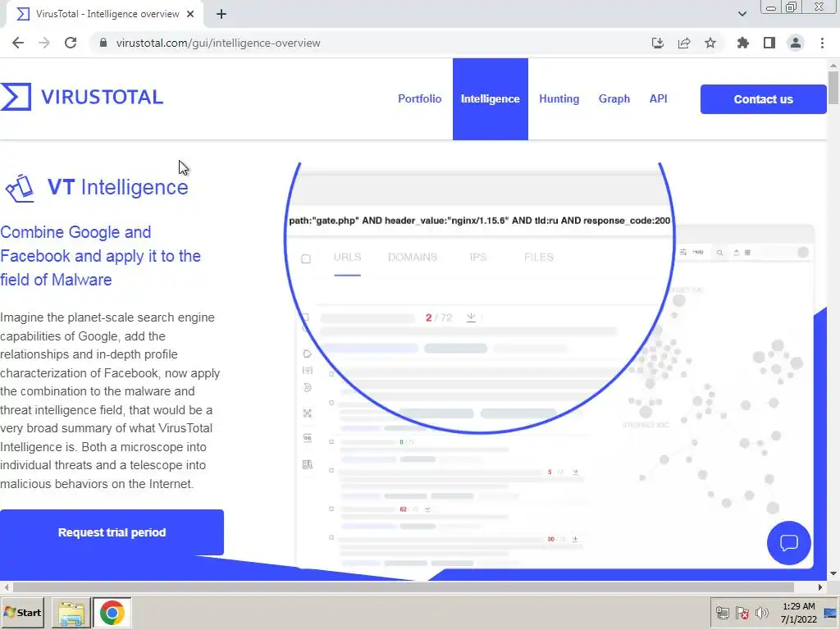Click the volume speaker tray icon
840x630 pixels.
pos(761,612)
